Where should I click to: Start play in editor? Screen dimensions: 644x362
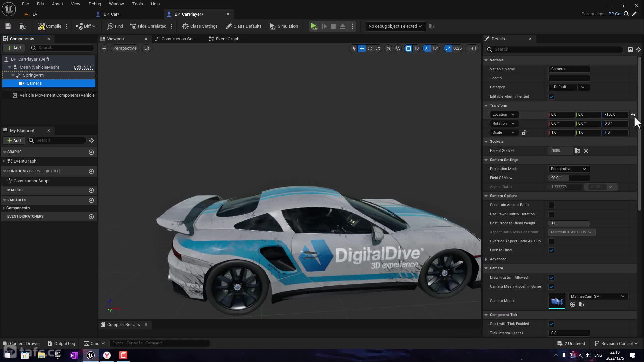pos(314,26)
